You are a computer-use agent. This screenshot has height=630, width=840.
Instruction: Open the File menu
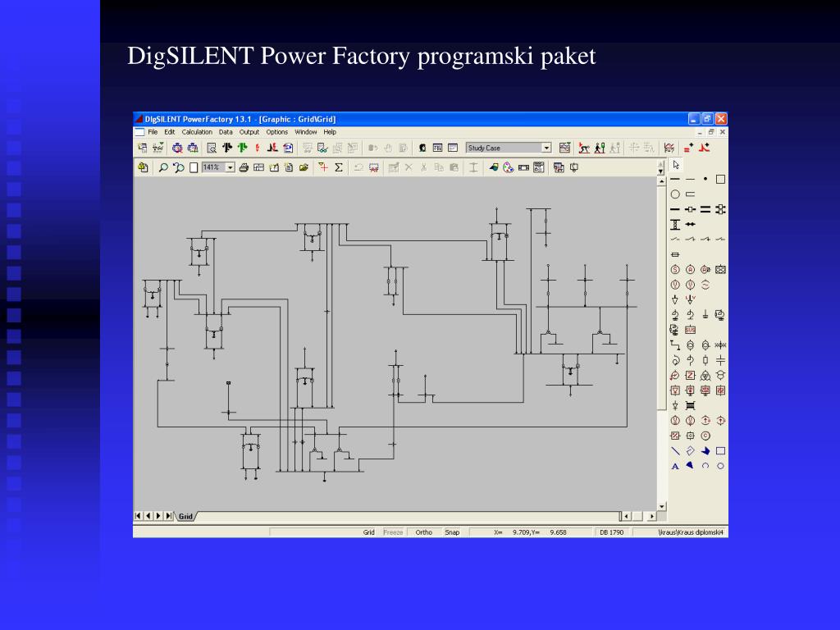[153, 132]
